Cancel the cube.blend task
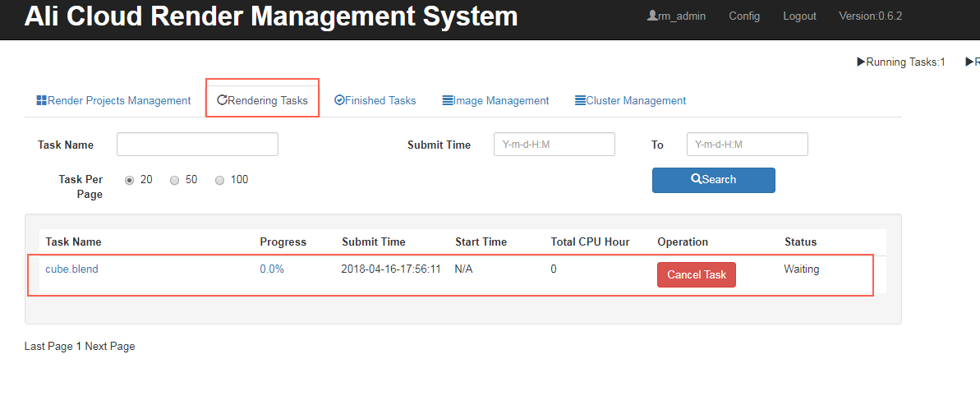 (x=697, y=275)
